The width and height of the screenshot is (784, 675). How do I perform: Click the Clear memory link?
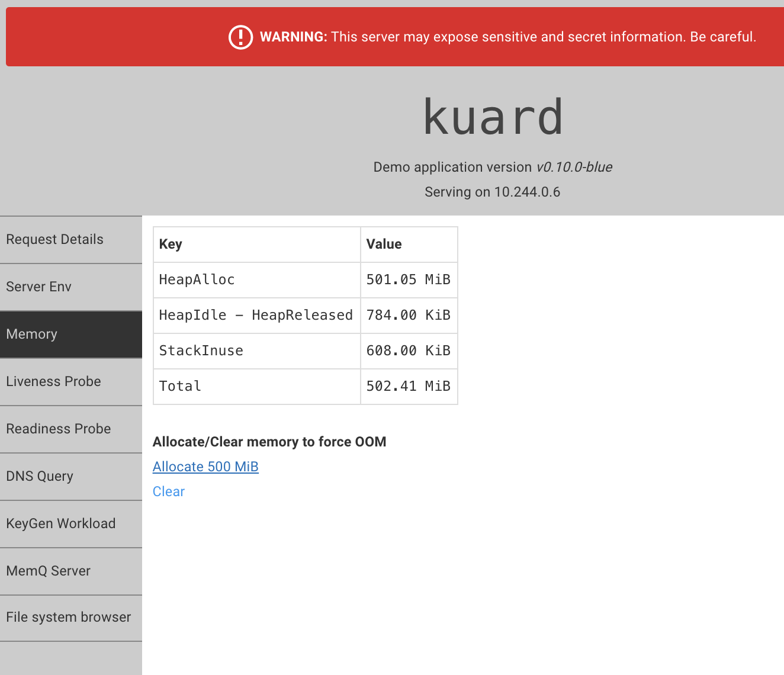click(x=169, y=491)
